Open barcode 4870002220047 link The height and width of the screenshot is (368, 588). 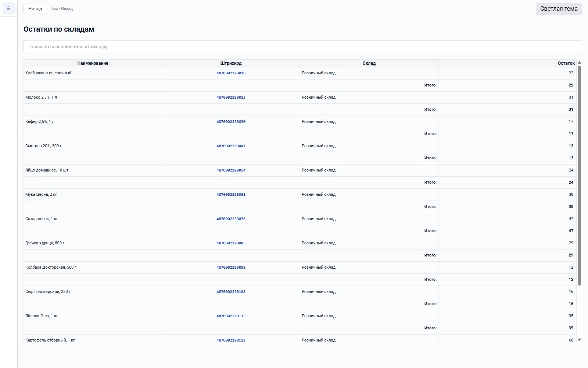pos(231,146)
